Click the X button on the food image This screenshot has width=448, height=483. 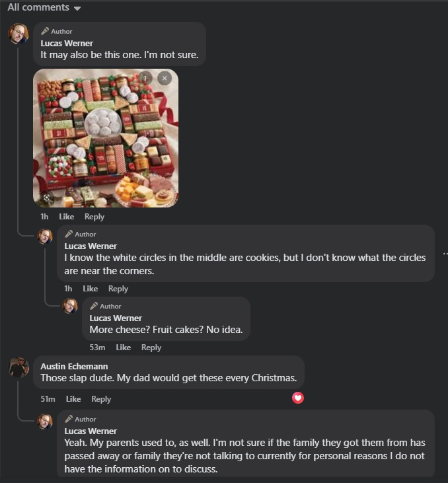coord(165,78)
